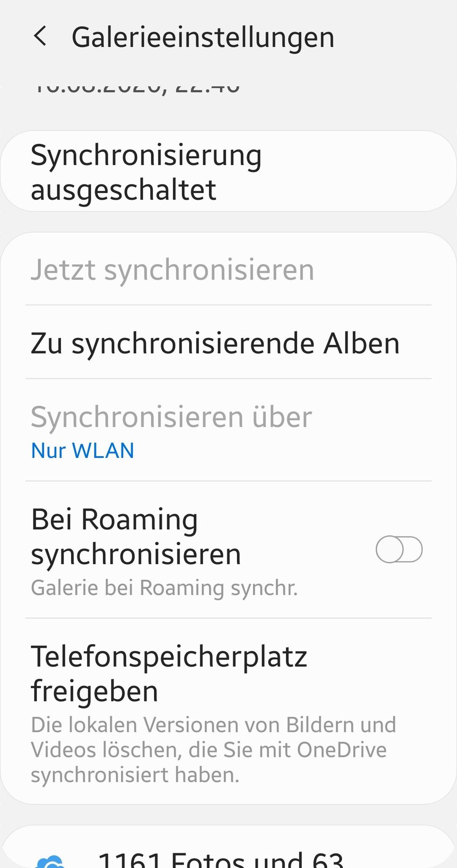Select the blue Nur WLAN value

coord(82,450)
